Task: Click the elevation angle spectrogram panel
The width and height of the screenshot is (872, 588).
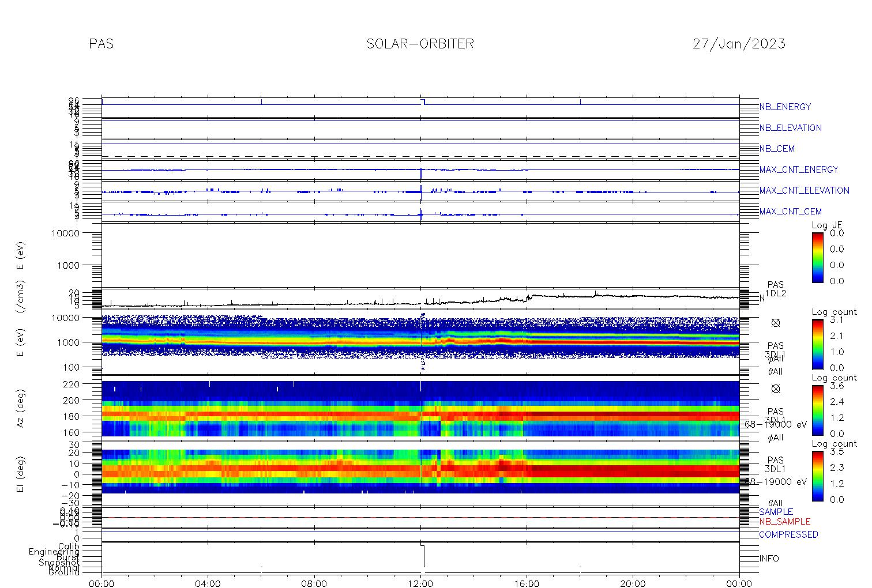Action: pos(420,475)
